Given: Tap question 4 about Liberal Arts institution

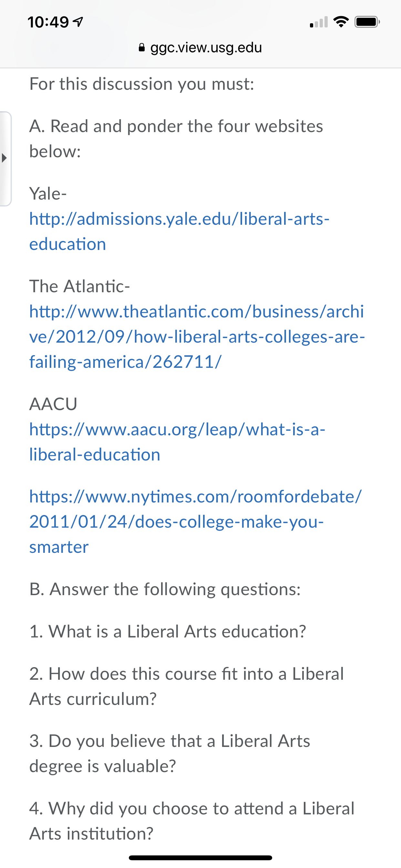Looking at the screenshot, I should point(192,821).
